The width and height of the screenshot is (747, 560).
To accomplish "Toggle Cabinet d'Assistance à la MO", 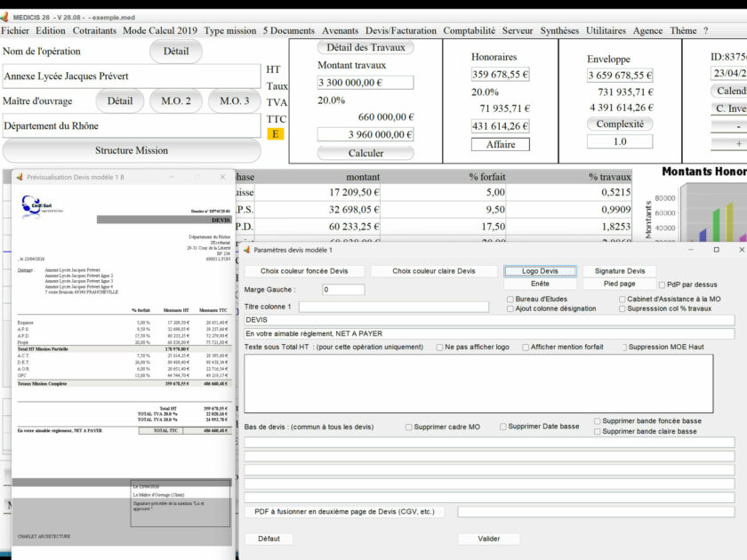I will pos(622,299).
